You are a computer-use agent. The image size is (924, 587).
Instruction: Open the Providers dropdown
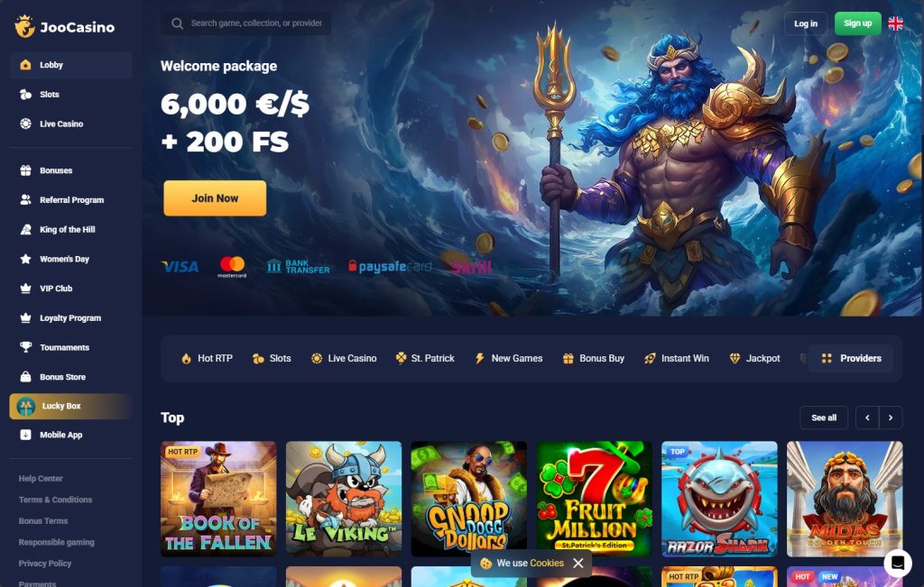pyautogui.click(x=850, y=358)
